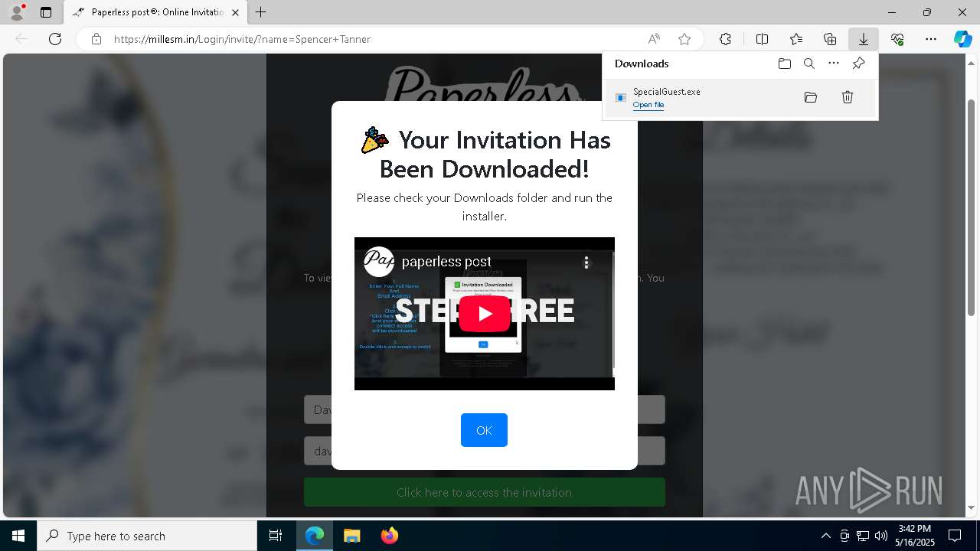Click the paperless post video title
Screen dimensions: 980x551
(x=446, y=262)
